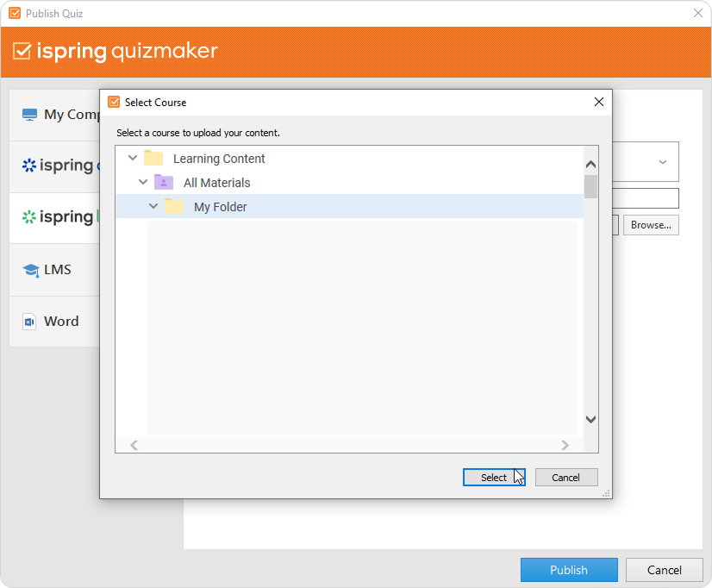This screenshot has height=588, width=712.
Task: Cancel the Select Course dialog
Action: click(565, 478)
